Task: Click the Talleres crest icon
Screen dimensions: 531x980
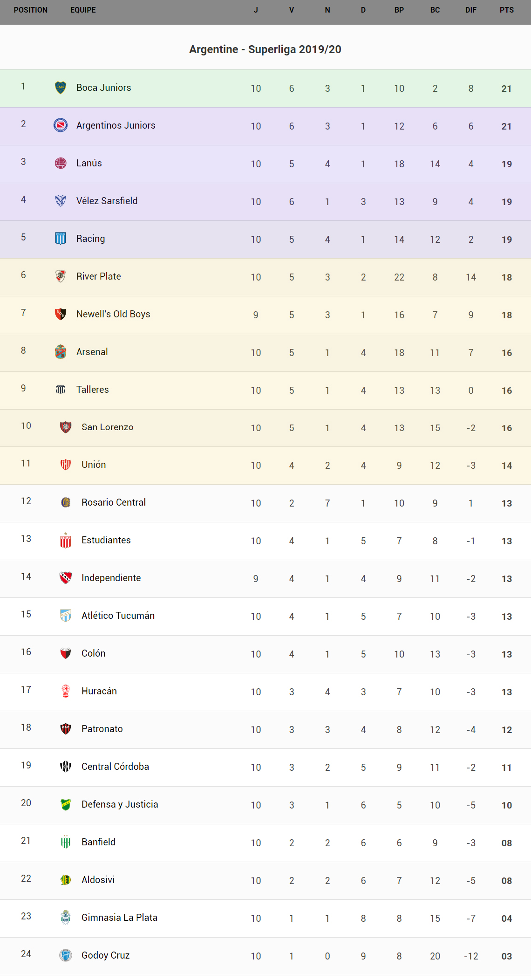Action: tap(61, 390)
